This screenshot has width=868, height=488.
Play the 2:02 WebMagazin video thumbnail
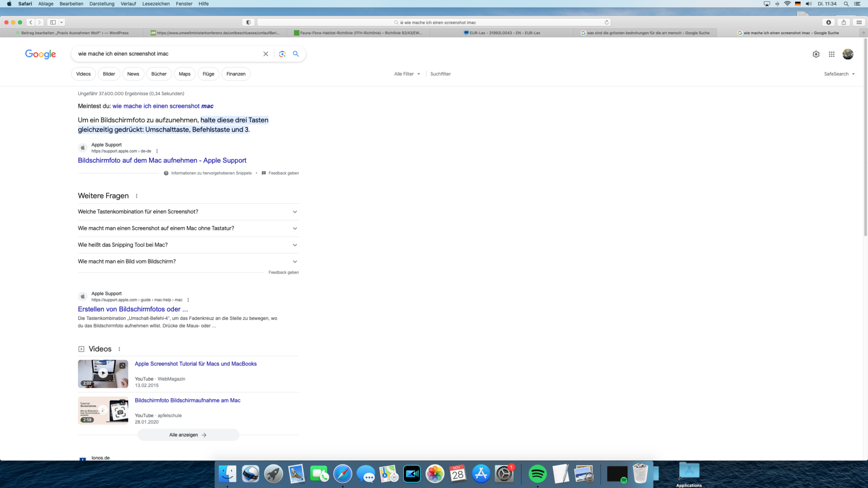coord(103,374)
